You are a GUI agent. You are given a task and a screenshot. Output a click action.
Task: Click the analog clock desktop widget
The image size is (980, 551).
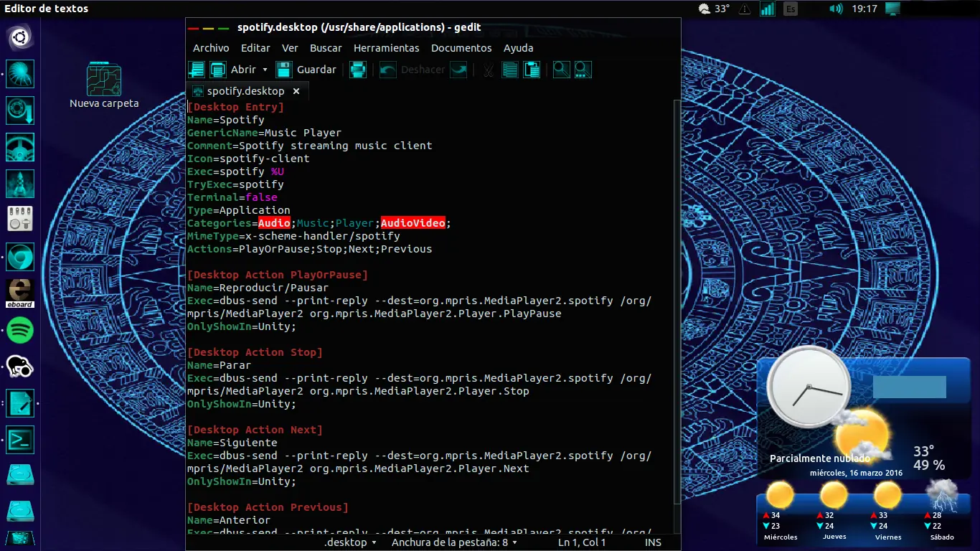[x=809, y=388]
